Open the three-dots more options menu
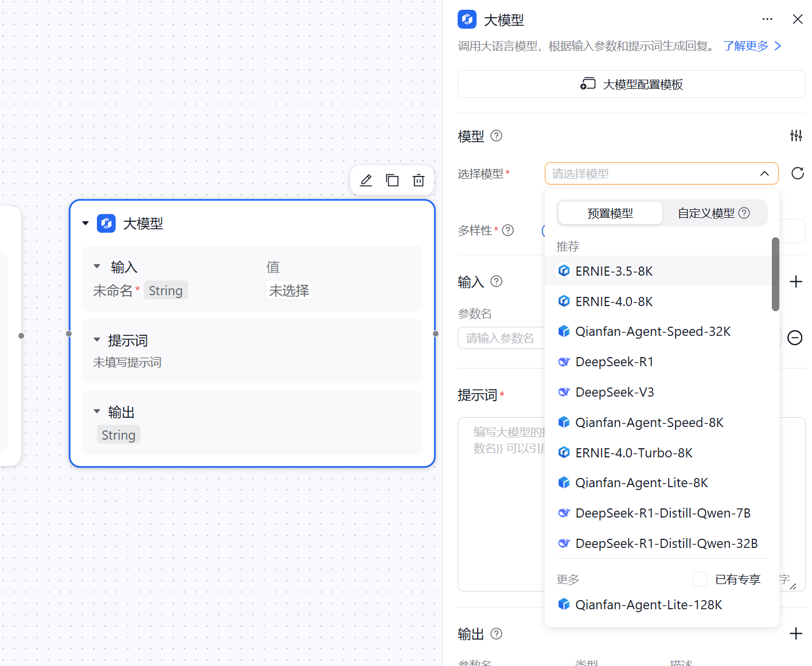Screen dimensions: 812x666 pyautogui.click(x=767, y=19)
